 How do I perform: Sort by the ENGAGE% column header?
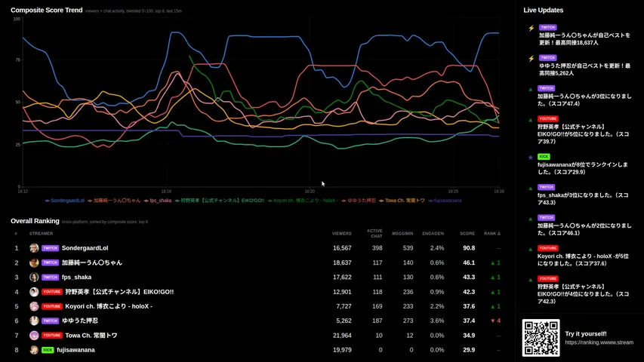pyautogui.click(x=433, y=234)
